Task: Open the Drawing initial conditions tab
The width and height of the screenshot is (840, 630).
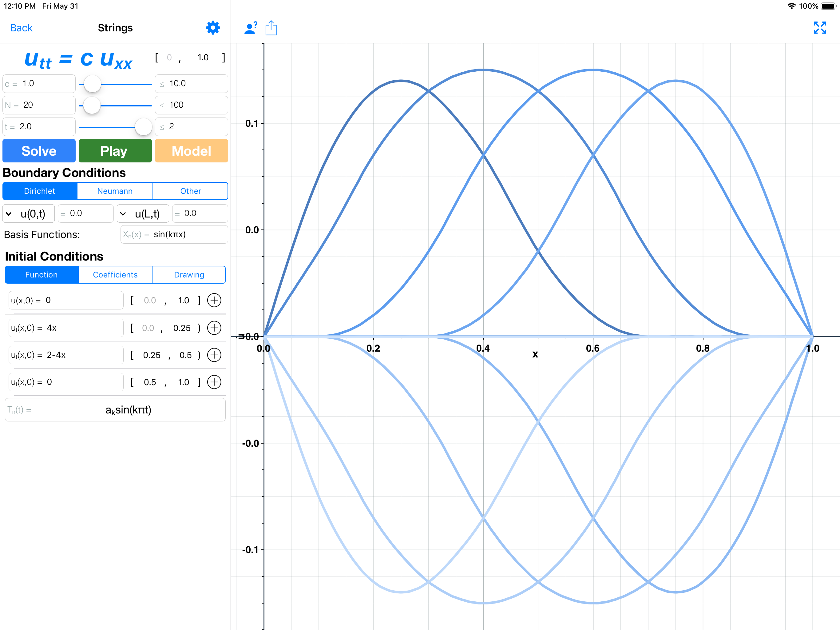Action: (x=189, y=275)
